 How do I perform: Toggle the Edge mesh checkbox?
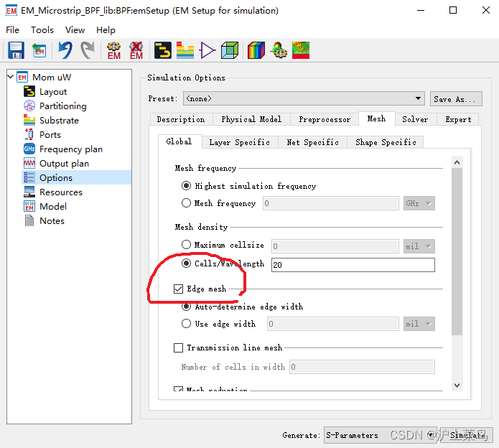[x=178, y=289]
